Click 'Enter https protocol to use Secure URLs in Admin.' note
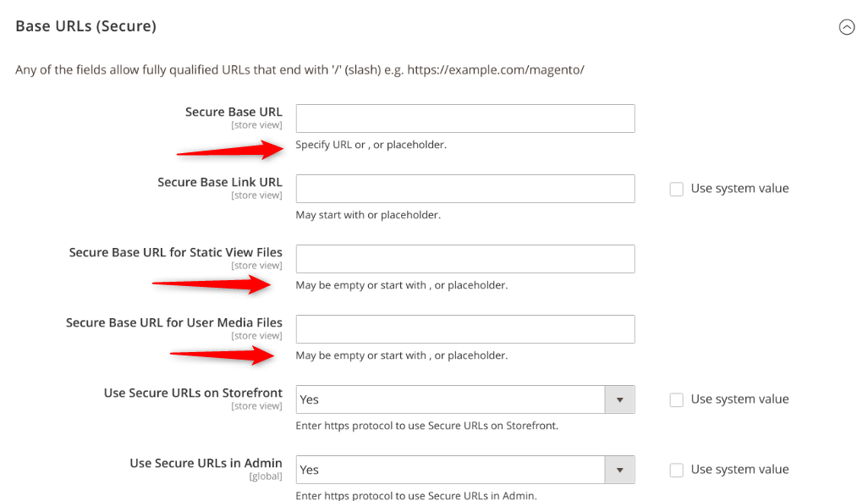 tap(416, 495)
